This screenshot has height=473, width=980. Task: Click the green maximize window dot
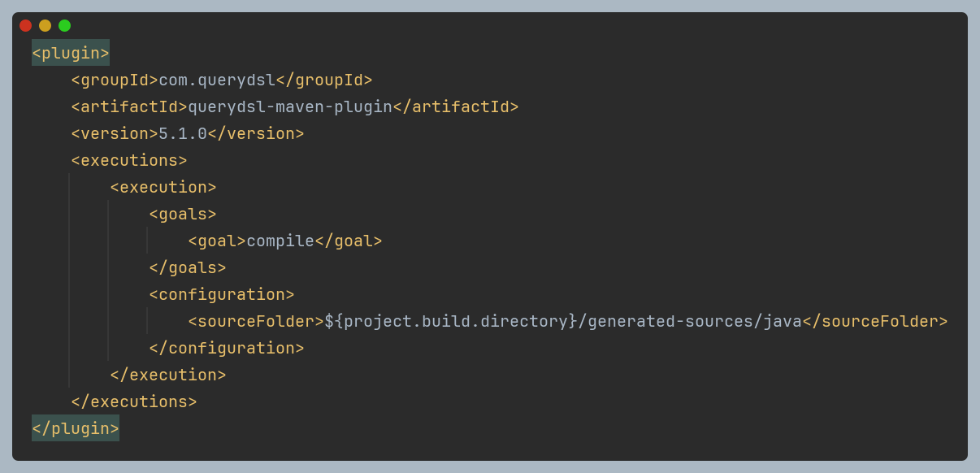[x=64, y=25]
